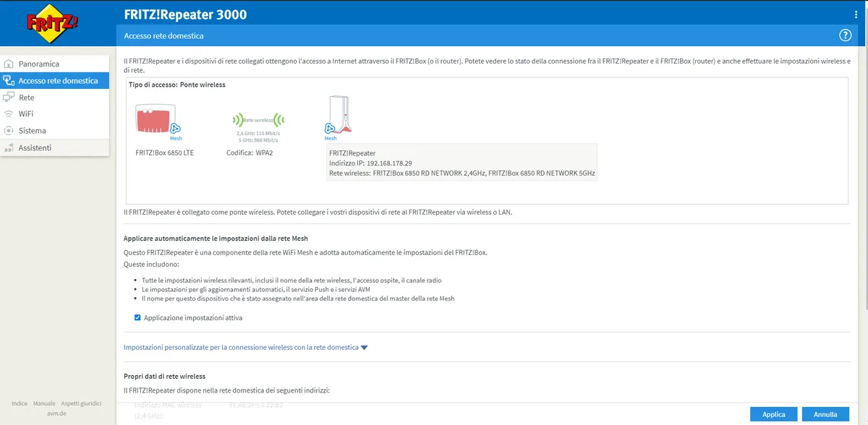
Task: Click the FRITZ! logo
Action: click(53, 22)
